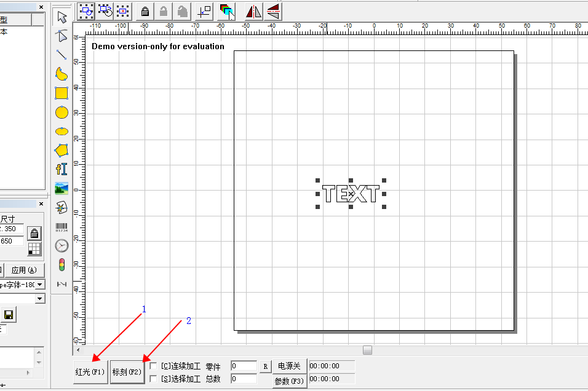Click the black padlock lock icon

tap(145, 11)
